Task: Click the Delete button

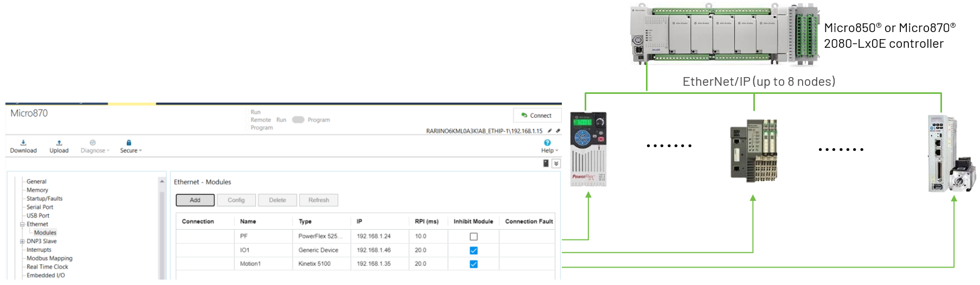Action: [x=278, y=200]
